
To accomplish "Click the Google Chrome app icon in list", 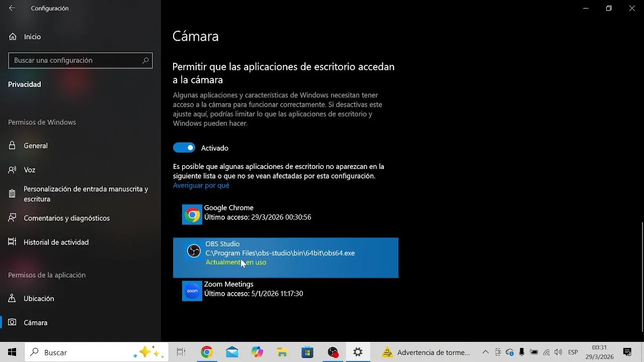I will [192, 215].
